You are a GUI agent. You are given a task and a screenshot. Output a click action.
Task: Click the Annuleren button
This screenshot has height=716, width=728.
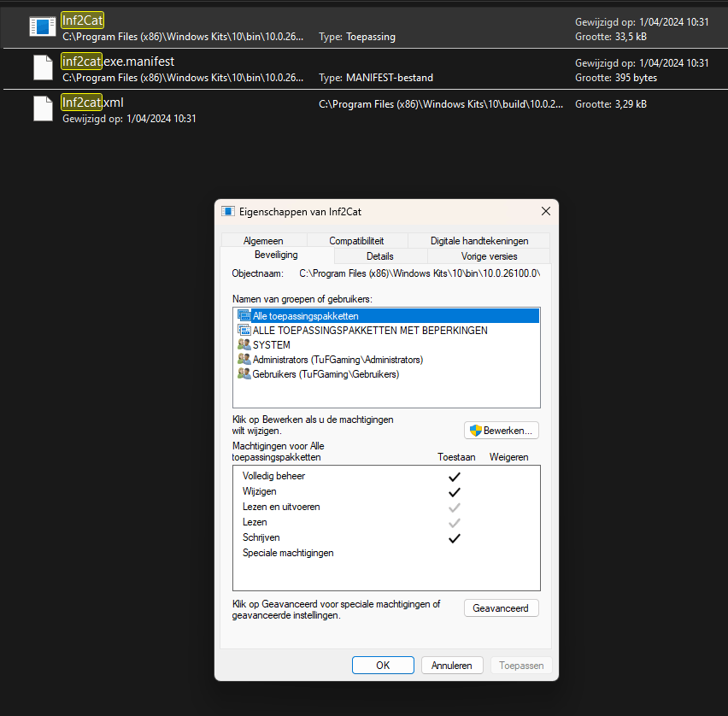[452, 666]
